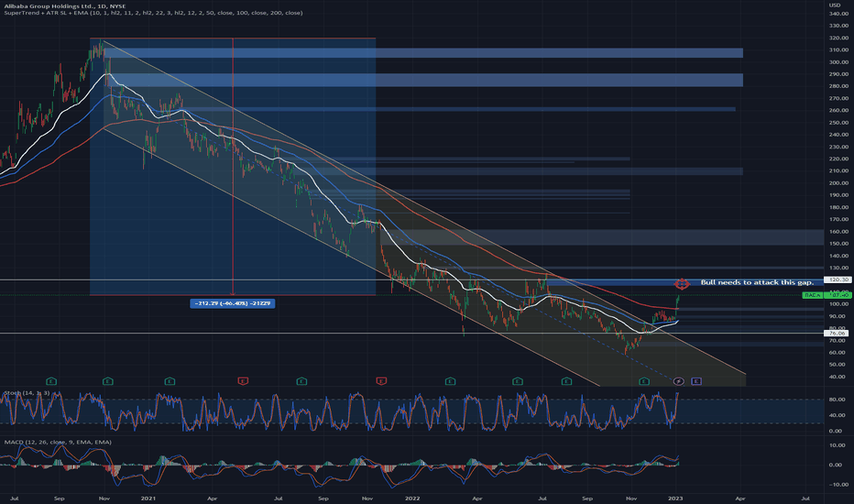The width and height of the screenshot is (854, 504).
Task: Click the 2022 label on the time axis
Action: pos(412,498)
